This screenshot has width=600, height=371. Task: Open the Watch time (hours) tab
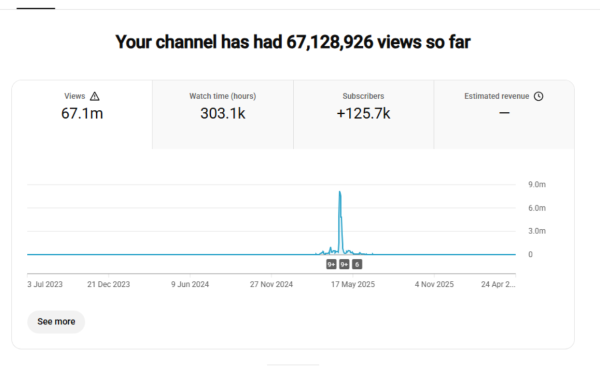(223, 114)
